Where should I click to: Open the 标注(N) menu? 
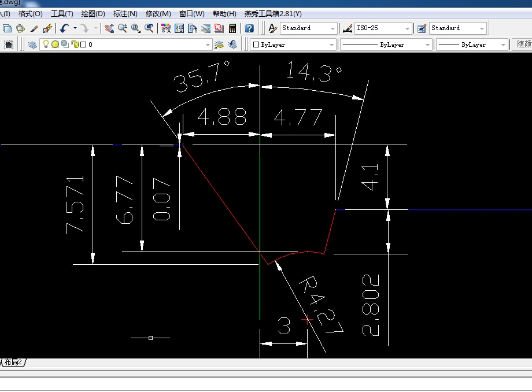pos(125,13)
